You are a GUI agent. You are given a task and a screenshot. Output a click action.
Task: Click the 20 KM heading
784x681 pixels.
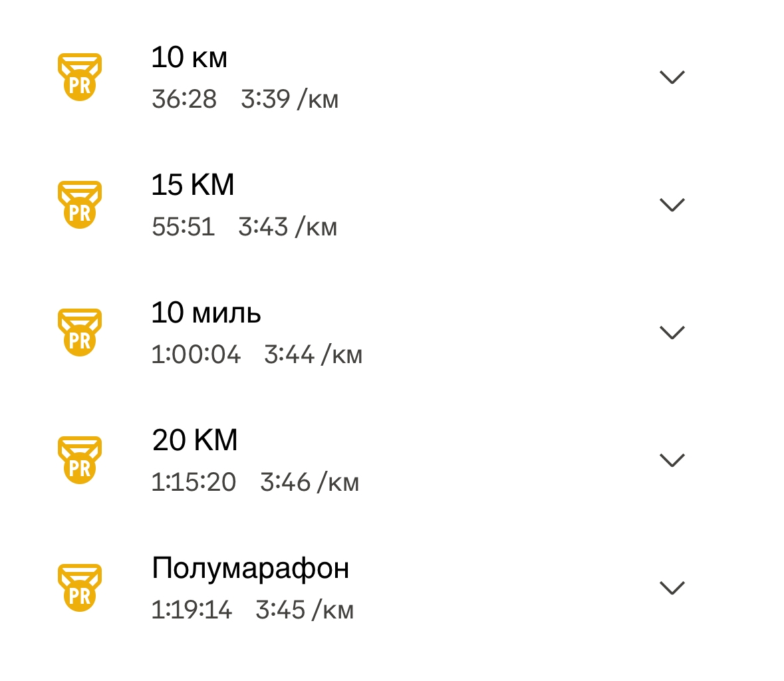195,441
